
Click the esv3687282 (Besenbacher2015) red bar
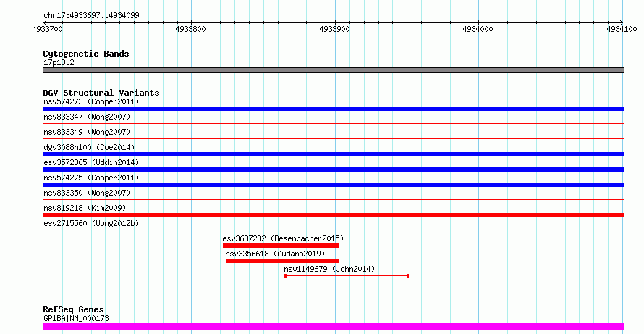click(x=281, y=246)
